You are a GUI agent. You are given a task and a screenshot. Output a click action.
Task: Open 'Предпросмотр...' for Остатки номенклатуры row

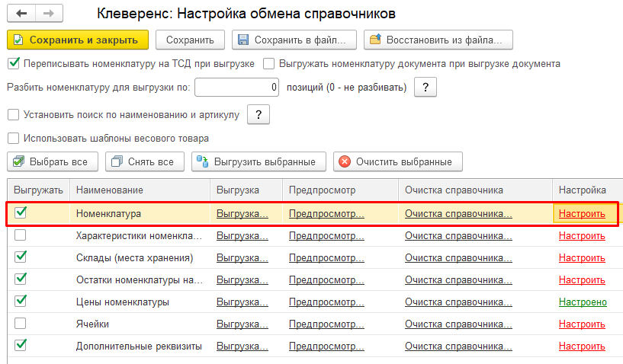326,279
